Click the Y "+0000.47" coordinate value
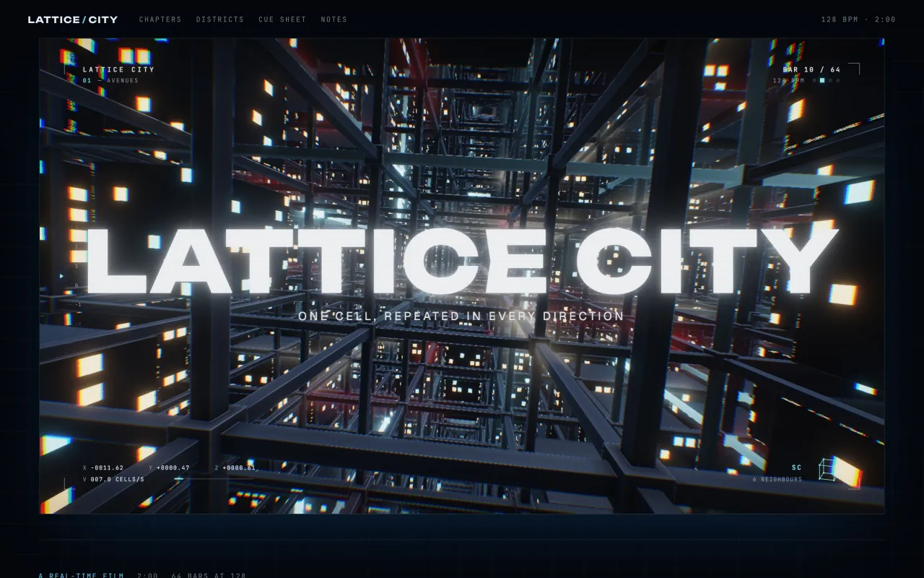 173,467
